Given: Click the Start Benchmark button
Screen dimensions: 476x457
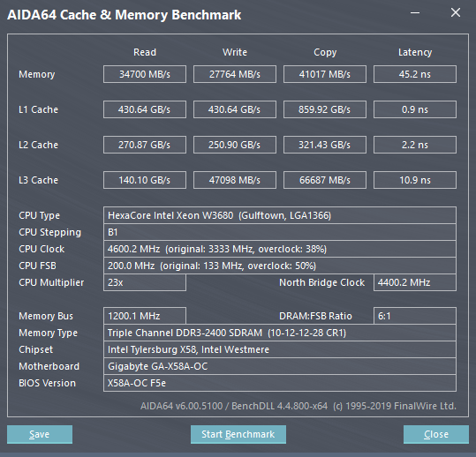Looking at the screenshot, I should click(238, 434).
